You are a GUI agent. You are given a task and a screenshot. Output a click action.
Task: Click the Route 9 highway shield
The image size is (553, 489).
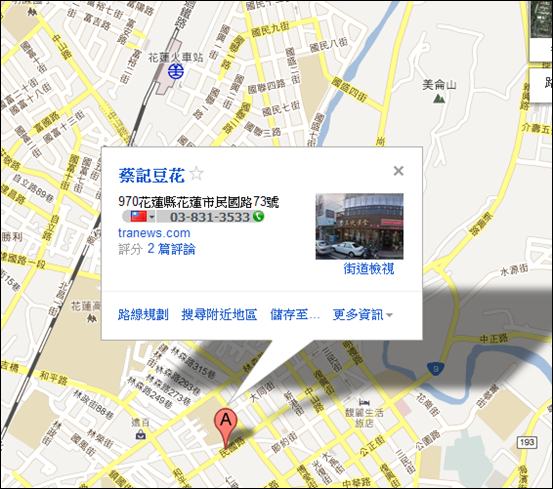[436, 369]
